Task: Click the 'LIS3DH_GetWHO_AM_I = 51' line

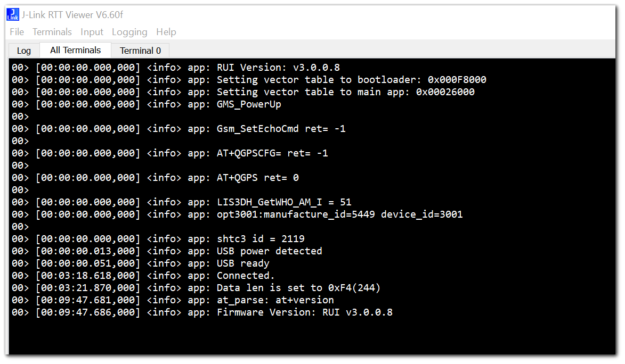Action: pos(181,202)
